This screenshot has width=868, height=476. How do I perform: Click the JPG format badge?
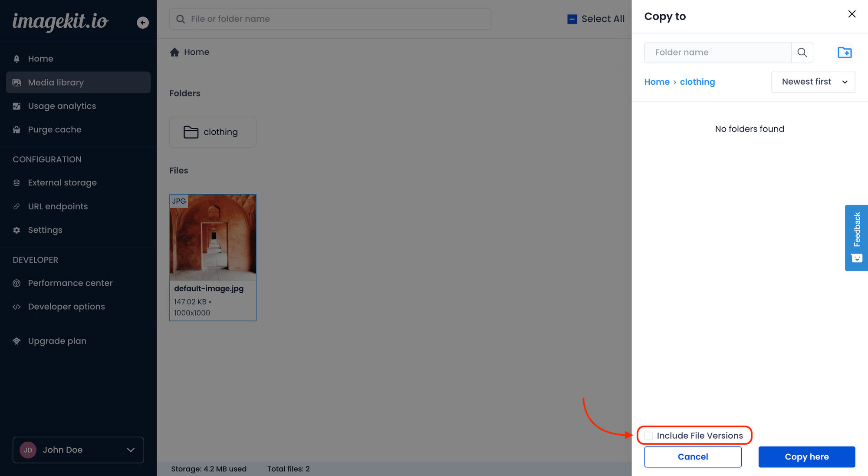(179, 201)
